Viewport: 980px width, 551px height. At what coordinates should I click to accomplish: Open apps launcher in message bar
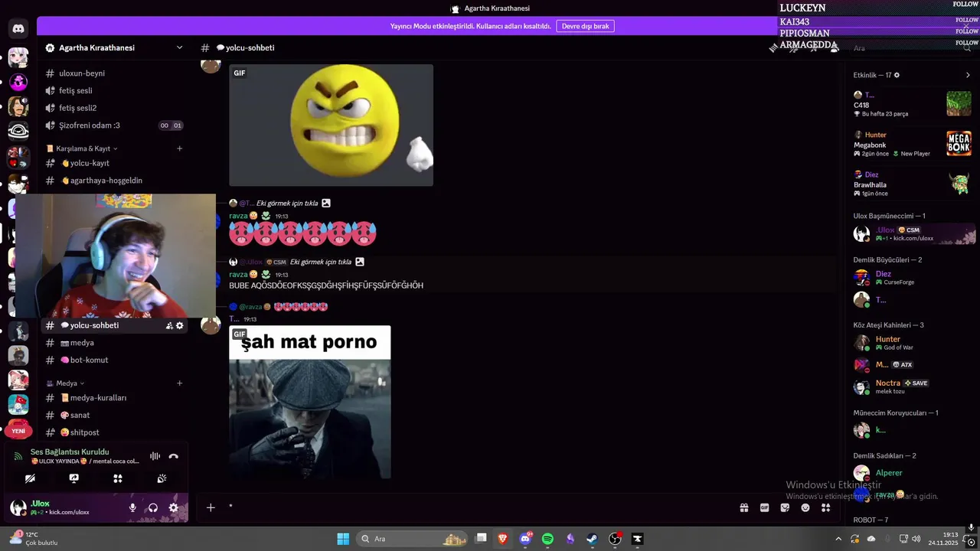pyautogui.click(x=826, y=507)
